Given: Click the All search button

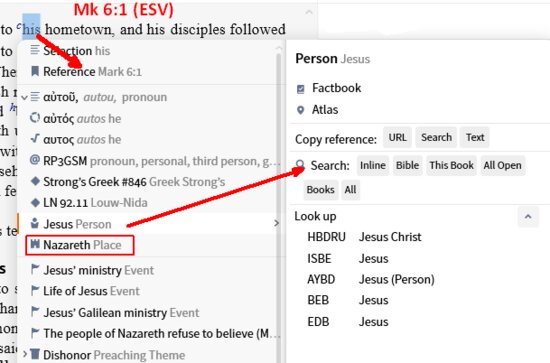Looking at the screenshot, I should pyautogui.click(x=350, y=190).
